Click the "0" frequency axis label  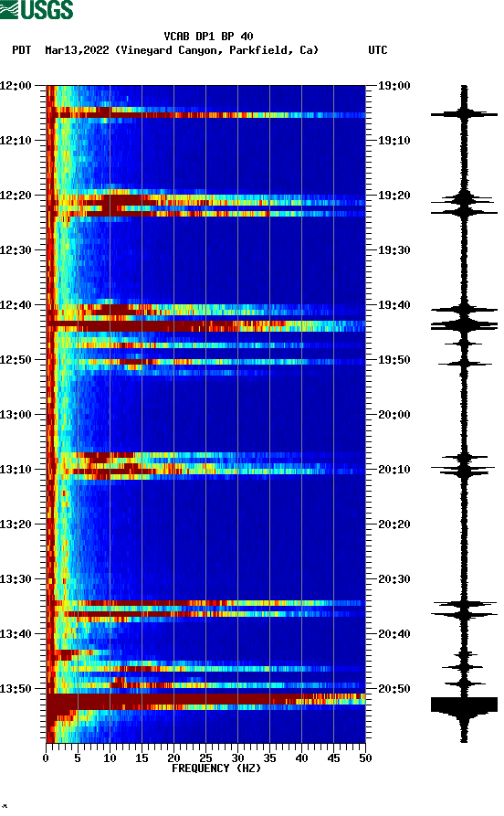click(x=46, y=758)
